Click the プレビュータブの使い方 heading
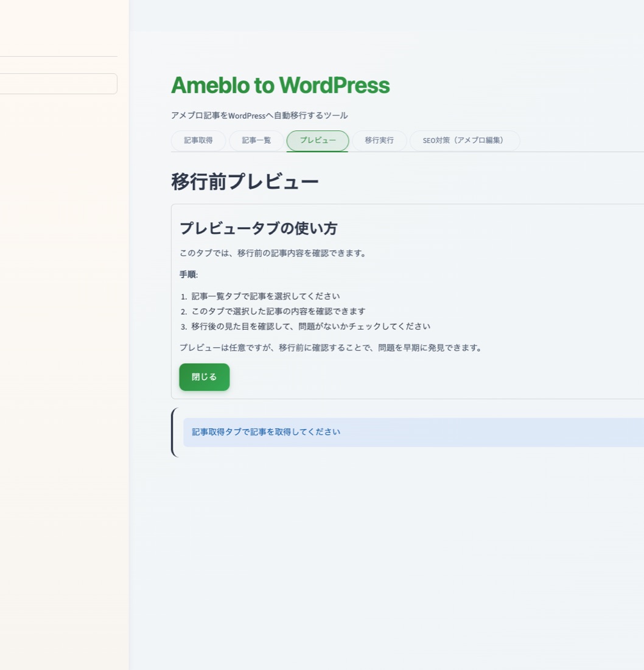Screen dimensions: 644x670 258,228
